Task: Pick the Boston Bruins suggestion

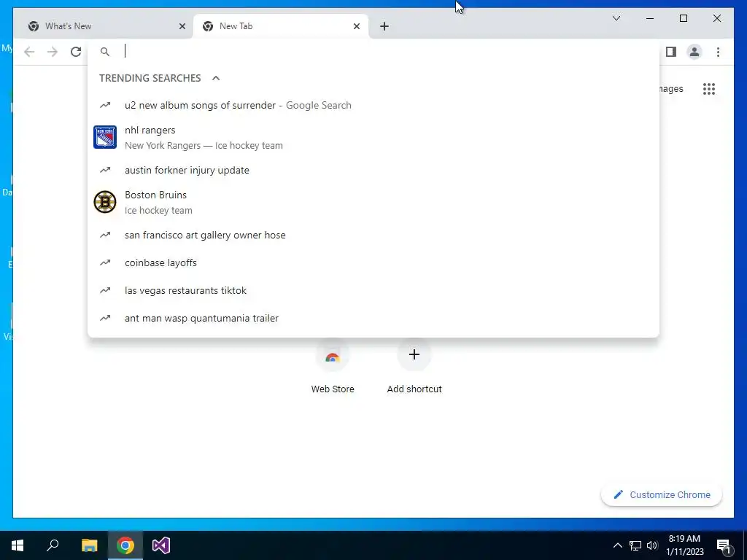Action: point(373,203)
